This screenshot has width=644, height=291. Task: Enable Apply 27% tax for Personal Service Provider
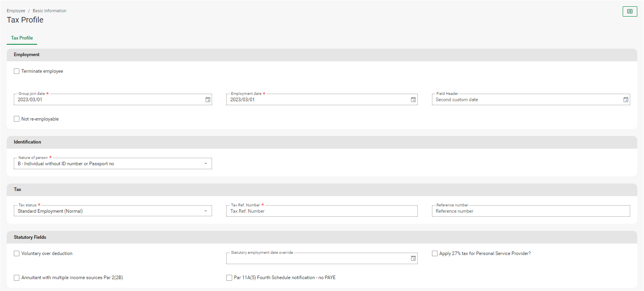pyautogui.click(x=435, y=253)
